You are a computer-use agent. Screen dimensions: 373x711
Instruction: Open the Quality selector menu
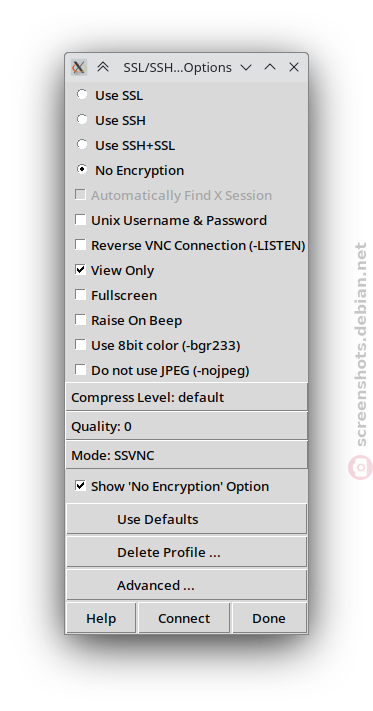point(186,426)
